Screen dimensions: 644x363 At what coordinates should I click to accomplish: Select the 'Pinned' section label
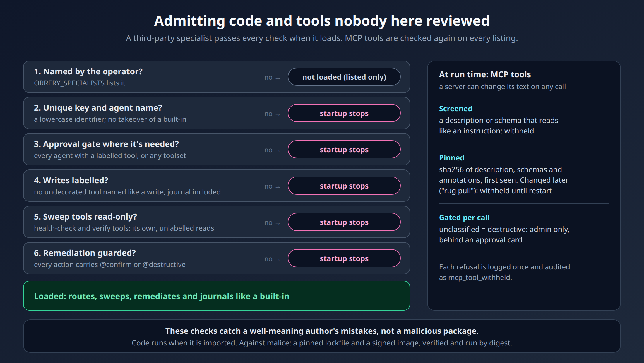(x=452, y=158)
